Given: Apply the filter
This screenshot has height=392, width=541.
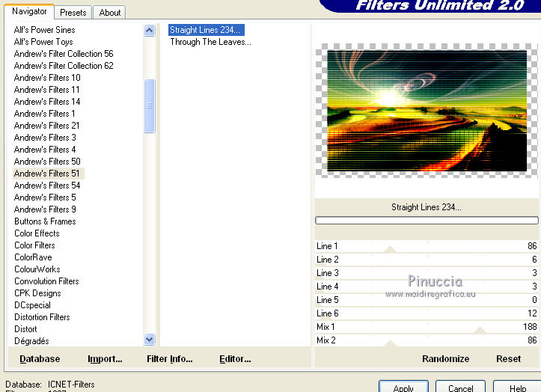Looking at the screenshot, I should point(403,388).
